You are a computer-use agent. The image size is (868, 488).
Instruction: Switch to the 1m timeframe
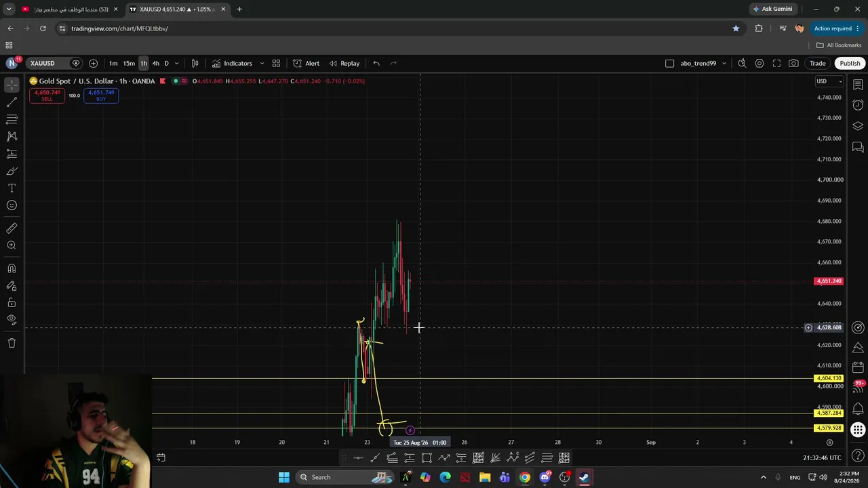(113, 63)
